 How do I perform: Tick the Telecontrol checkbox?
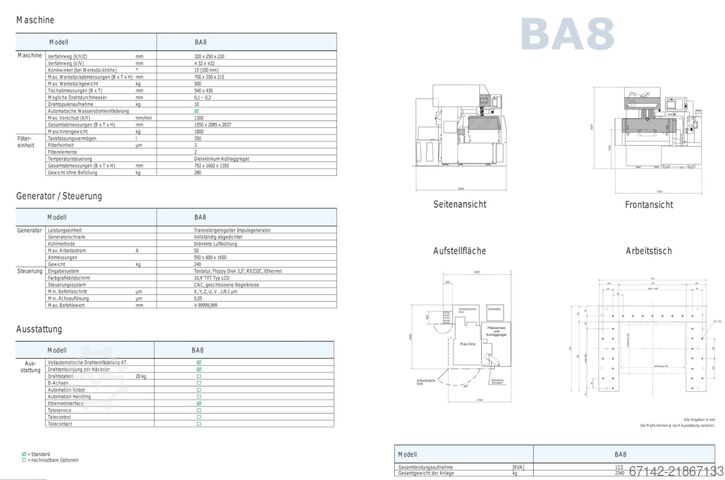[199, 417]
